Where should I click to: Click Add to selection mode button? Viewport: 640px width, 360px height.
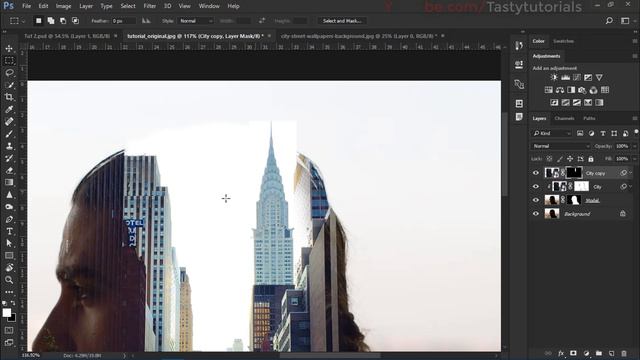tap(51, 21)
